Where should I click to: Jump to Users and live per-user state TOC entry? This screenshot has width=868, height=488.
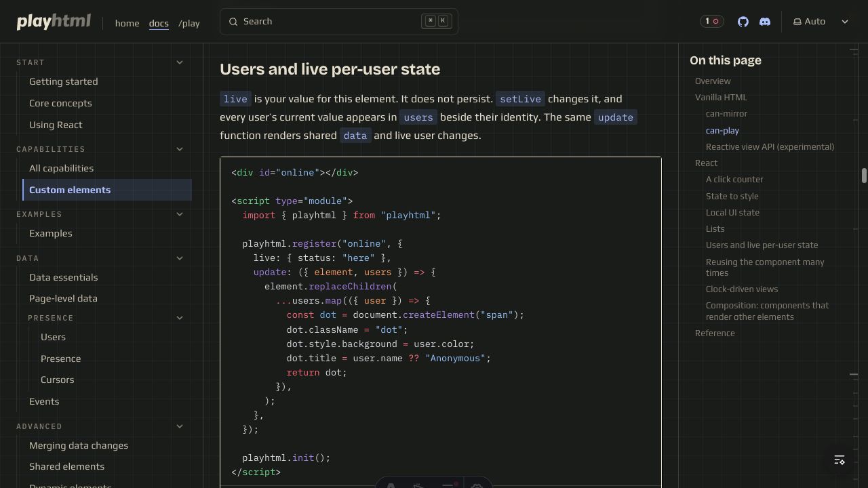pos(762,245)
